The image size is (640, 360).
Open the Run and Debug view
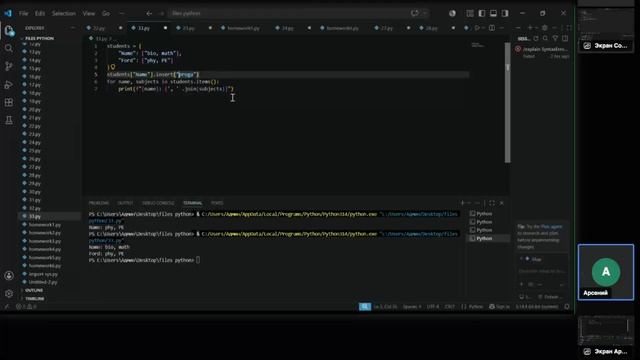click(9, 84)
